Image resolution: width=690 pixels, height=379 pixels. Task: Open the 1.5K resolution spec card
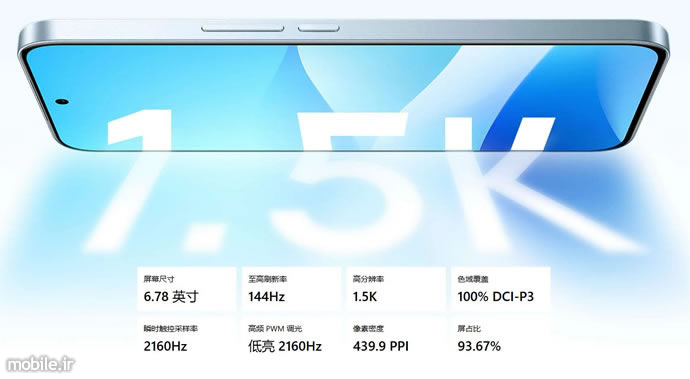(396, 289)
